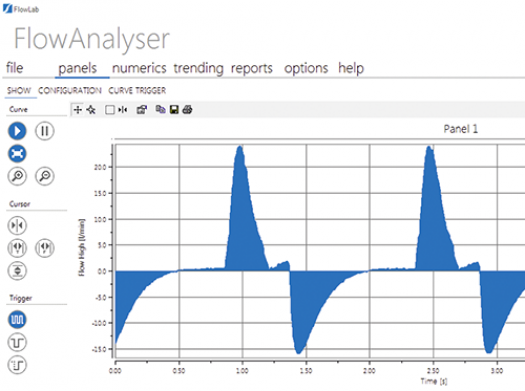Open the trending menu
Viewport: 525px width, 391px height.
[198, 68]
